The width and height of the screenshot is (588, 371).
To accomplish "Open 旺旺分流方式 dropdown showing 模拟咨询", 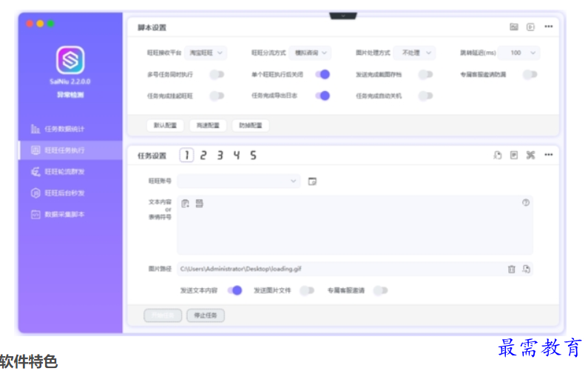I will [x=310, y=53].
